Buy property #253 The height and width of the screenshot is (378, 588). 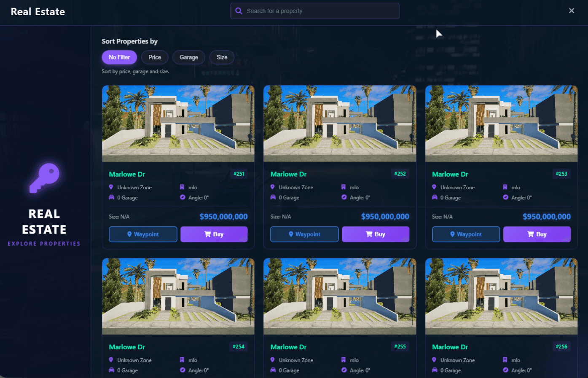[537, 234]
